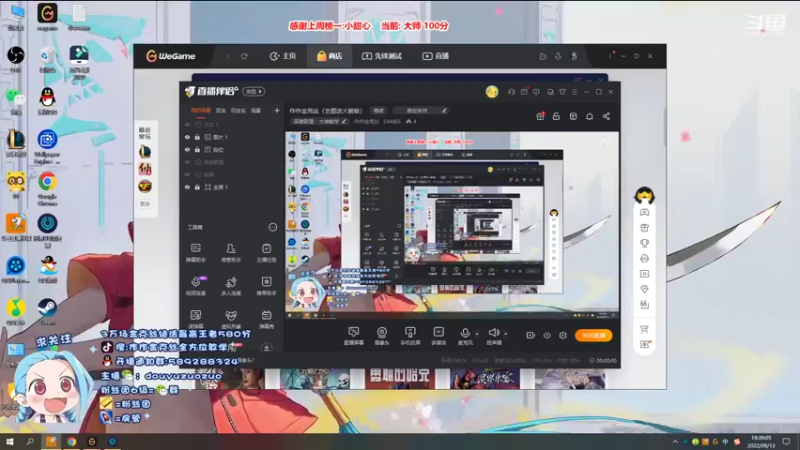Image resolution: width=800 pixels, height=450 pixels.
Task: Add a new scene with plus
Action: [277, 110]
